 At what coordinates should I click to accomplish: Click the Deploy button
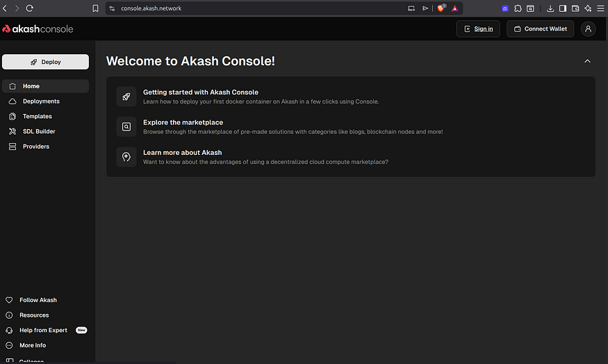45,62
